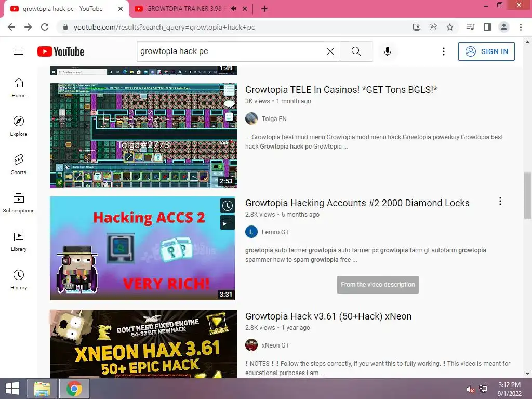
Task: Close the GROWTOPIA TRAINER tab
Action: [245, 9]
